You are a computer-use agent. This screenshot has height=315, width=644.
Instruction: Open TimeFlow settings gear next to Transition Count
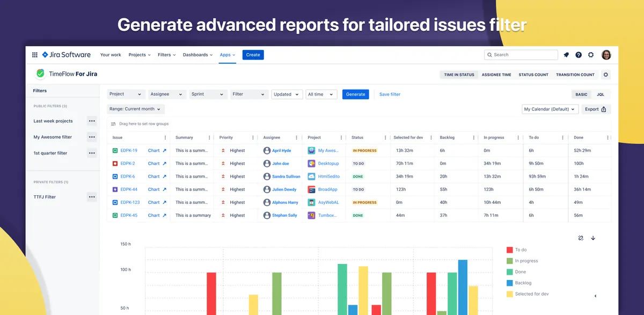pyautogui.click(x=606, y=75)
